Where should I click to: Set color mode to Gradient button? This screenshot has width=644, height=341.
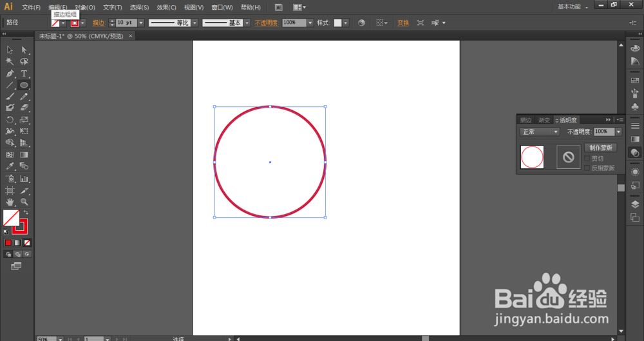click(17, 242)
